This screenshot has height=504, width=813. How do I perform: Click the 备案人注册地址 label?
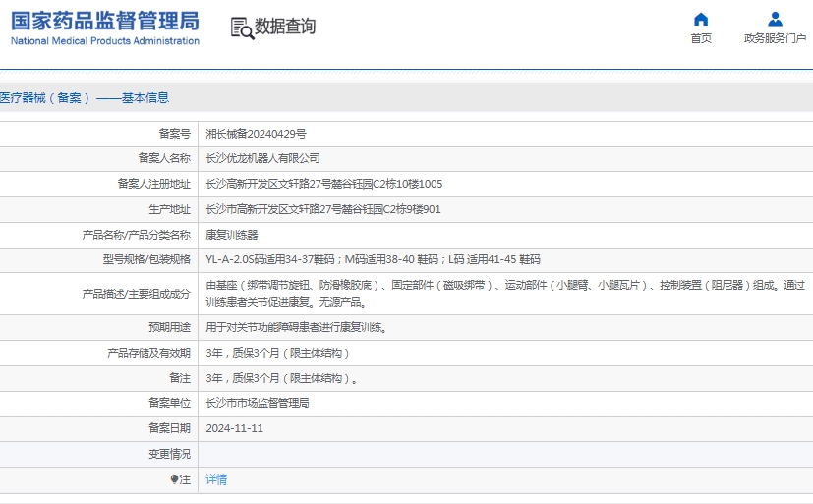[154, 184]
